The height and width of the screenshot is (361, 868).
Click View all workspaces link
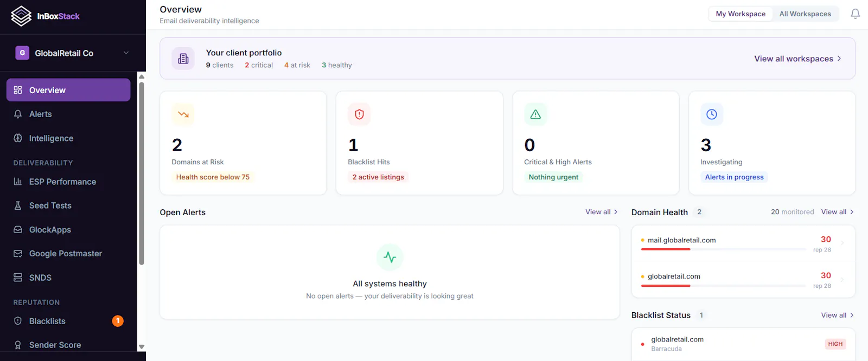tap(797, 59)
